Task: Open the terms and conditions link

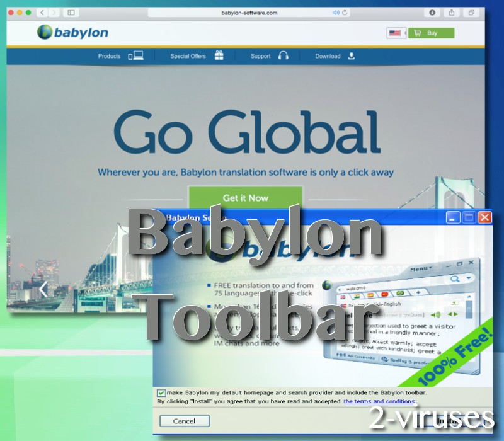Action: (379, 401)
